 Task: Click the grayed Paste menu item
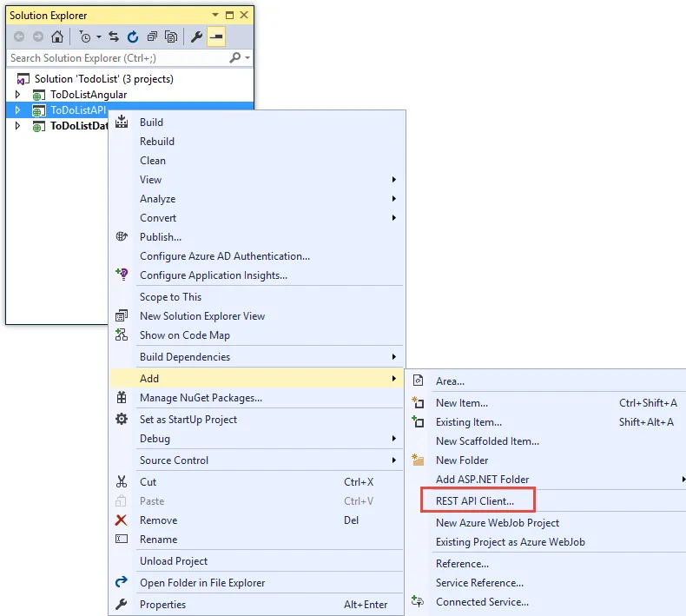(256, 500)
